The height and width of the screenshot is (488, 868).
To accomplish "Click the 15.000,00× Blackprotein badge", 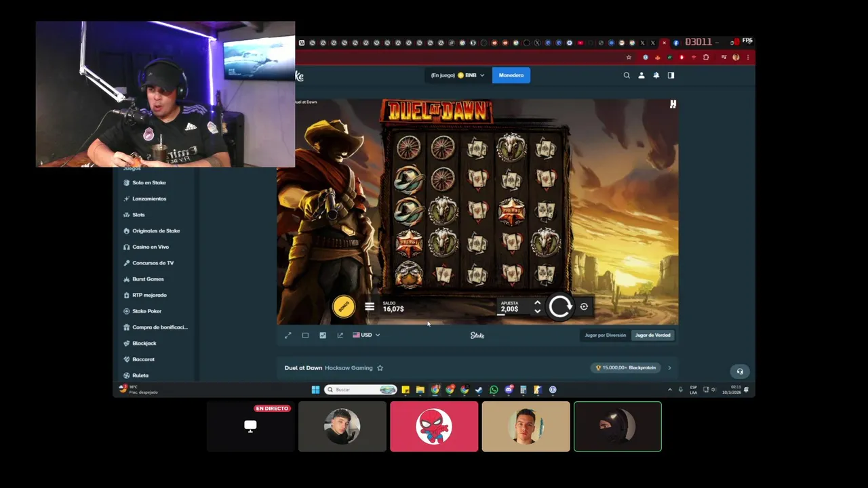I will 626,368.
